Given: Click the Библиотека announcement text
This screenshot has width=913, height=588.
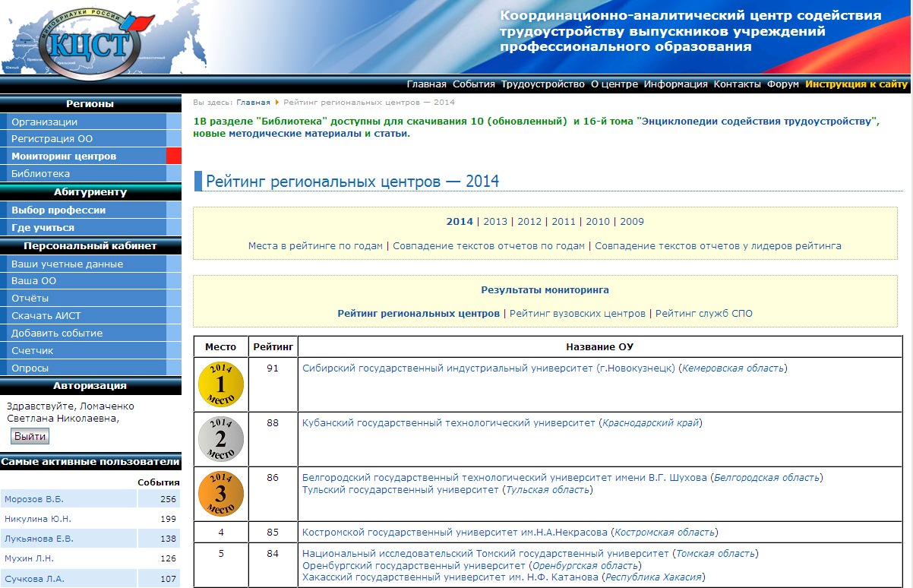Looking at the screenshot, I should (x=536, y=128).
